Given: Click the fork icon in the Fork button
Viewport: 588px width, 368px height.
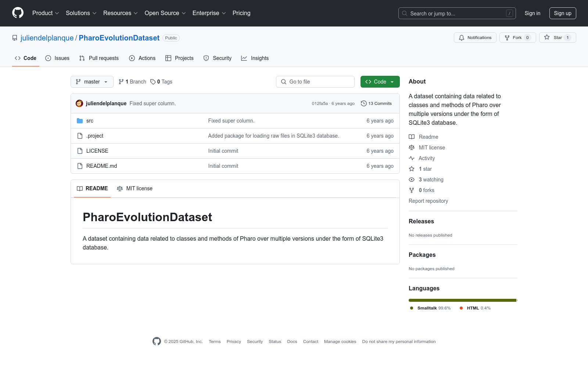Looking at the screenshot, I should (x=507, y=38).
